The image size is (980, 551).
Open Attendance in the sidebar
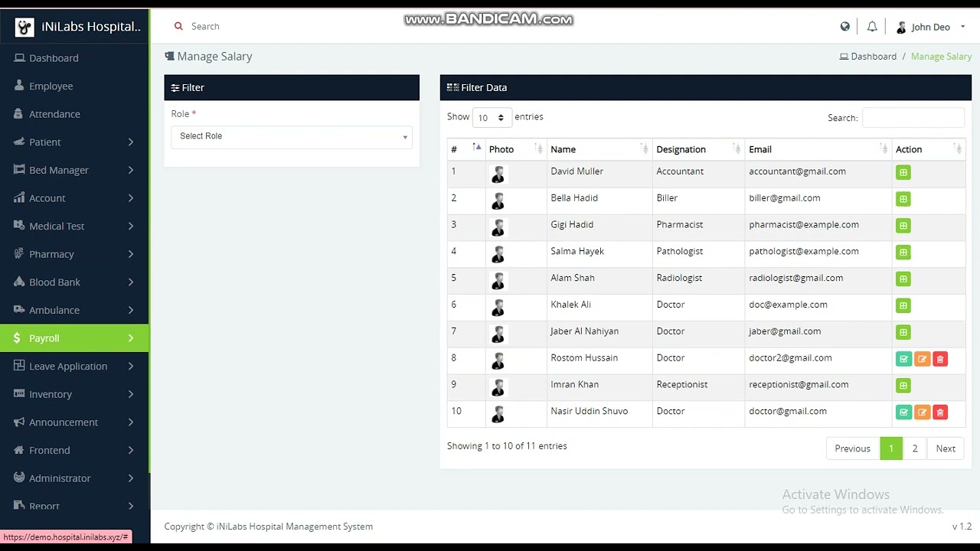74,114
